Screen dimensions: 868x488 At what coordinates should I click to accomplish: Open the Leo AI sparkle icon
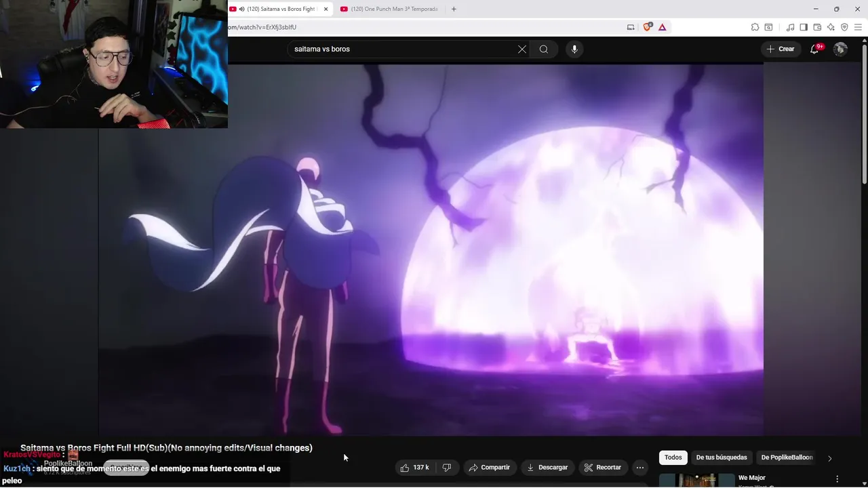[x=831, y=27]
